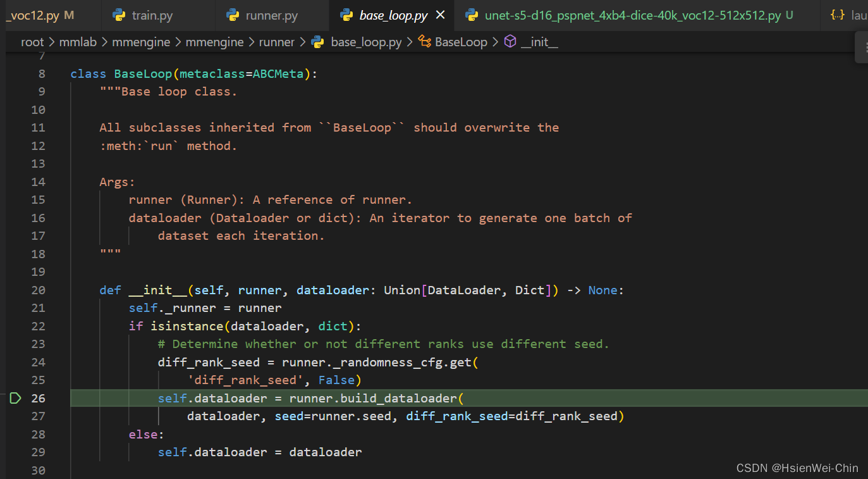Click 'self._runner = runner' line

pos(205,308)
